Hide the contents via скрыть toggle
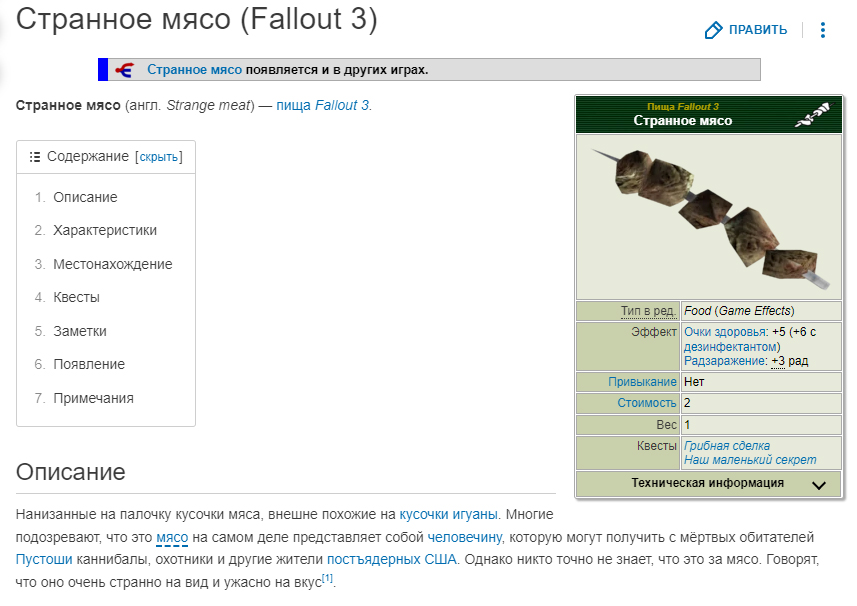Screen dimensions: 857x606 (159, 157)
